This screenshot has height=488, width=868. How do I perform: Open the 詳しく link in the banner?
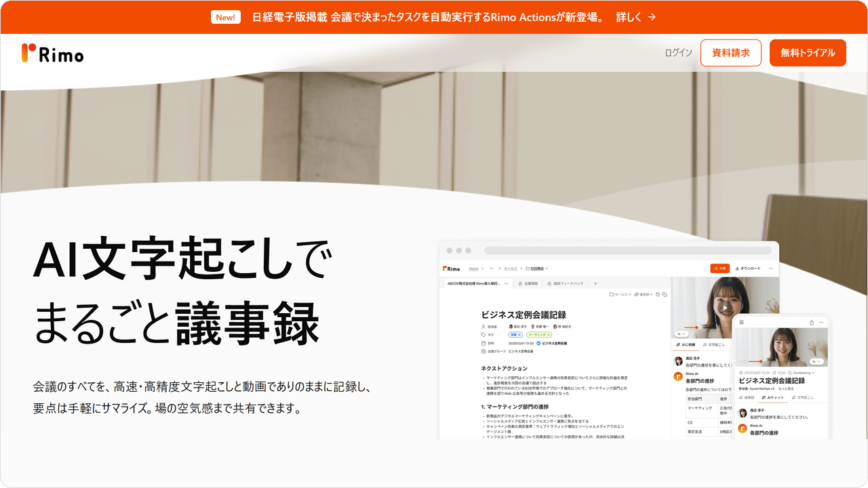click(x=635, y=17)
